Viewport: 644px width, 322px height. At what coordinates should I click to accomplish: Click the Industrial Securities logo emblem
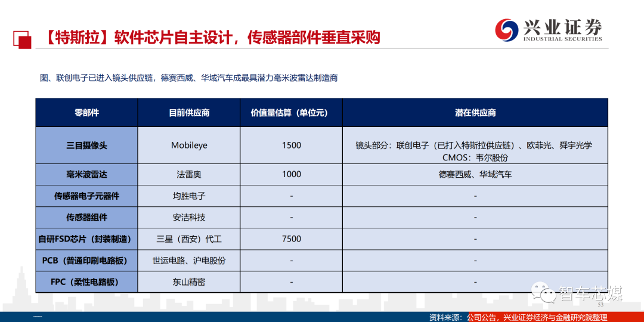click(506, 29)
